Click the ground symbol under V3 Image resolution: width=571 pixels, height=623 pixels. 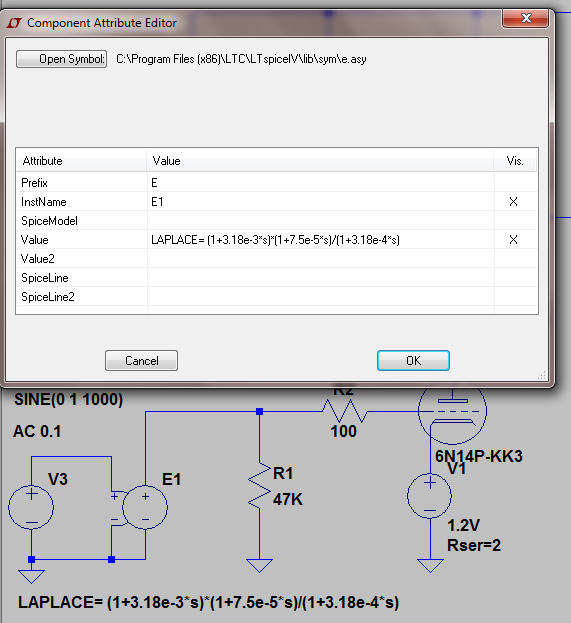pyautogui.click(x=31, y=576)
